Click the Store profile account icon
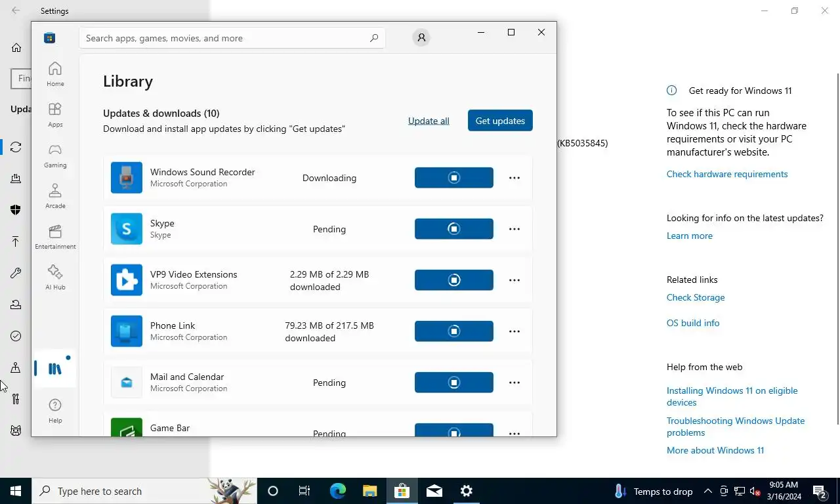This screenshot has height=504, width=840. tap(421, 38)
